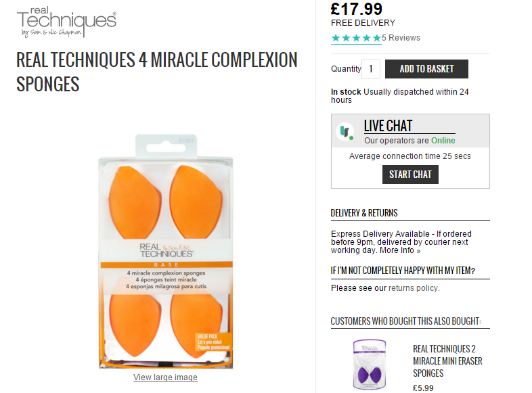Open the Live Chat heading link
The width and height of the screenshot is (532, 393).
(x=388, y=126)
